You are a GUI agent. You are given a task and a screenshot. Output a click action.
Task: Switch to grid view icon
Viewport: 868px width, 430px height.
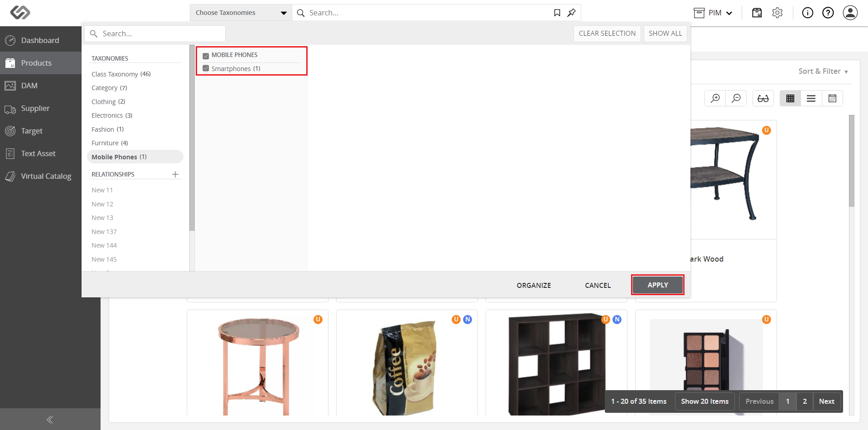pyautogui.click(x=791, y=98)
